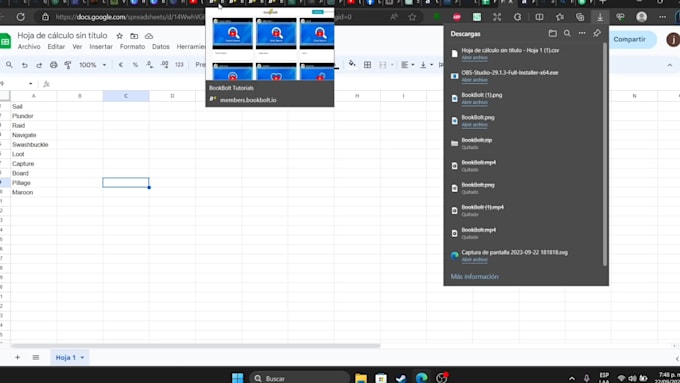Click the search menus magnifier icon
The image size is (680, 383).
click(9, 65)
